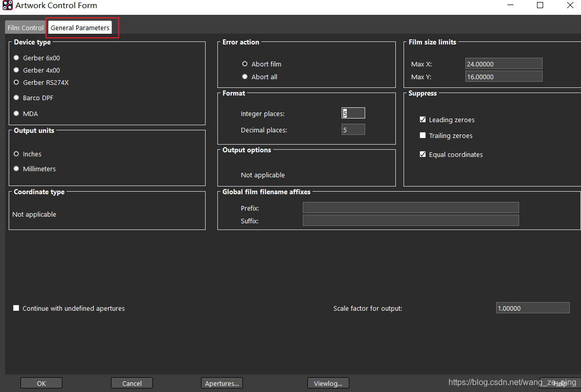
Task: Toggle Equal coordinates checkbox
Action: click(x=423, y=154)
